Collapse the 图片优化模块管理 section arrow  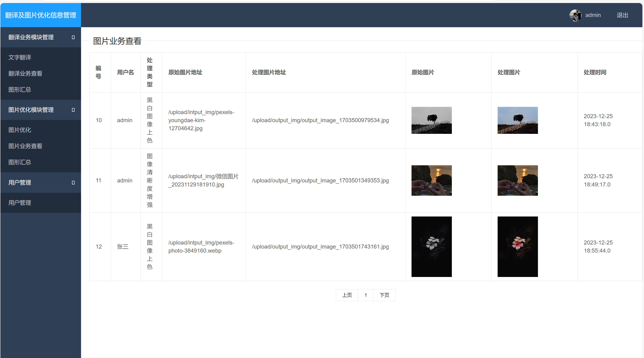click(x=73, y=110)
